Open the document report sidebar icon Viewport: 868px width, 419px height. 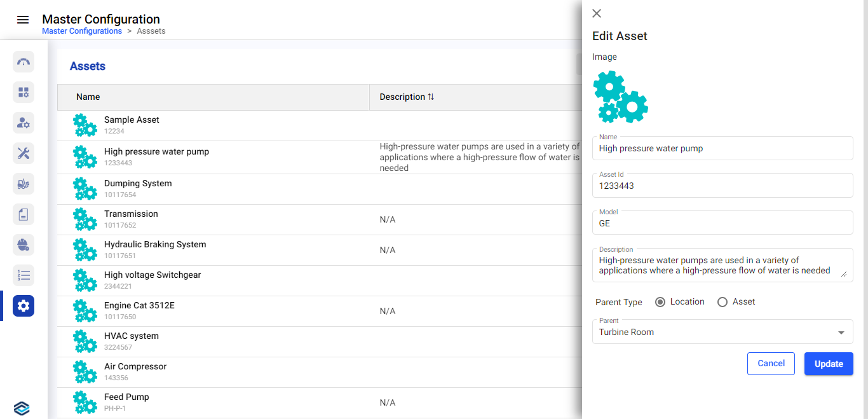click(x=24, y=214)
